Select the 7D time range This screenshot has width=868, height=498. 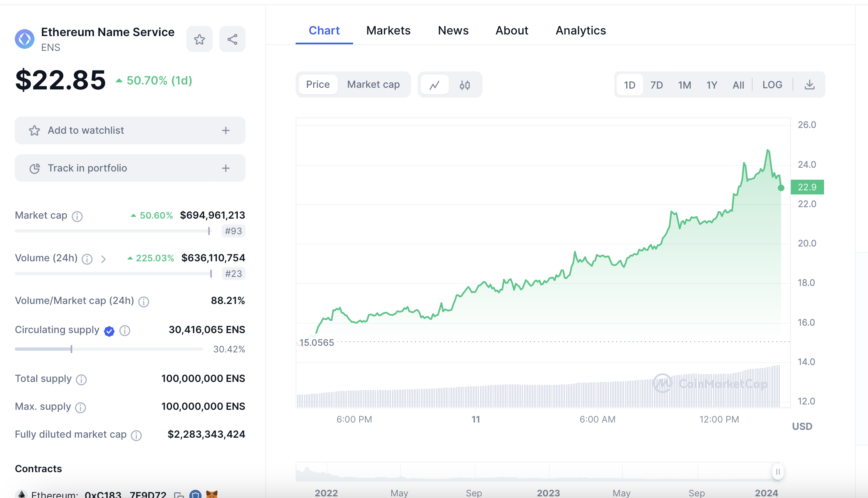tap(656, 85)
